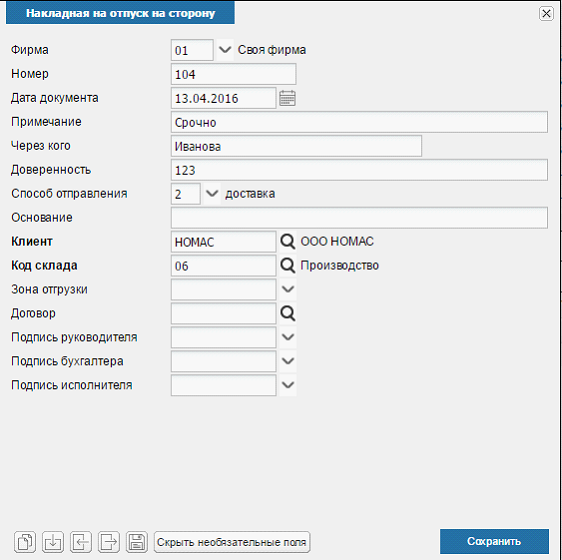Click the copy document icon
The height and width of the screenshot is (560, 562).
click(25, 541)
